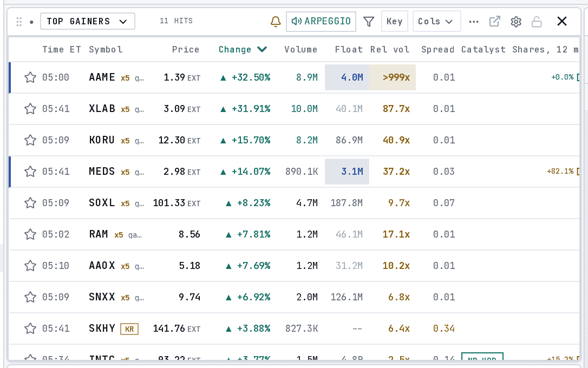Sort by the Rel vol column header

coord(390,49)
